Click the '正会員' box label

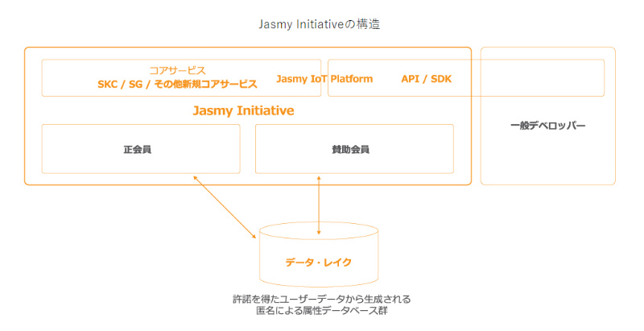coord(137,150)
